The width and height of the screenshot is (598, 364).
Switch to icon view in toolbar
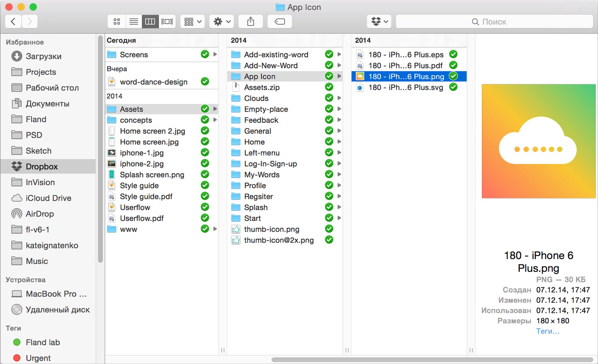point(117,22)
